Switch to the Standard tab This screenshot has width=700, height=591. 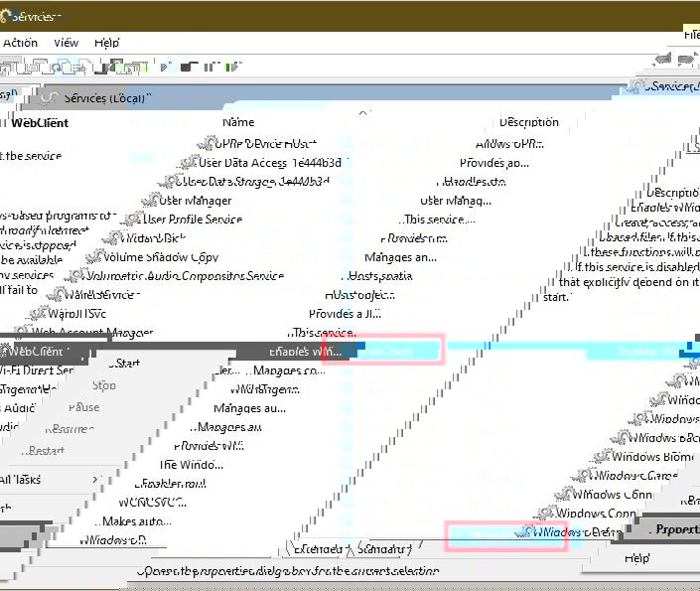(384, 549)
